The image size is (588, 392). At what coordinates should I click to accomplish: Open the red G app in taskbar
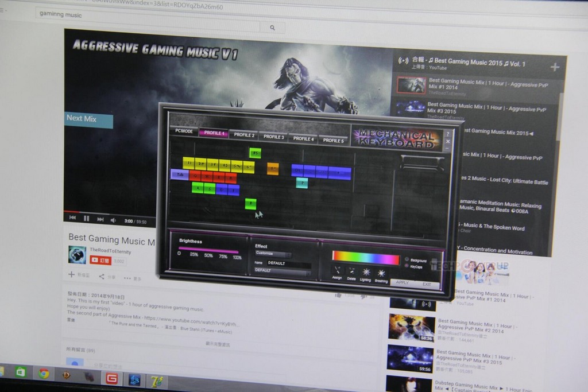coord(111,379)
